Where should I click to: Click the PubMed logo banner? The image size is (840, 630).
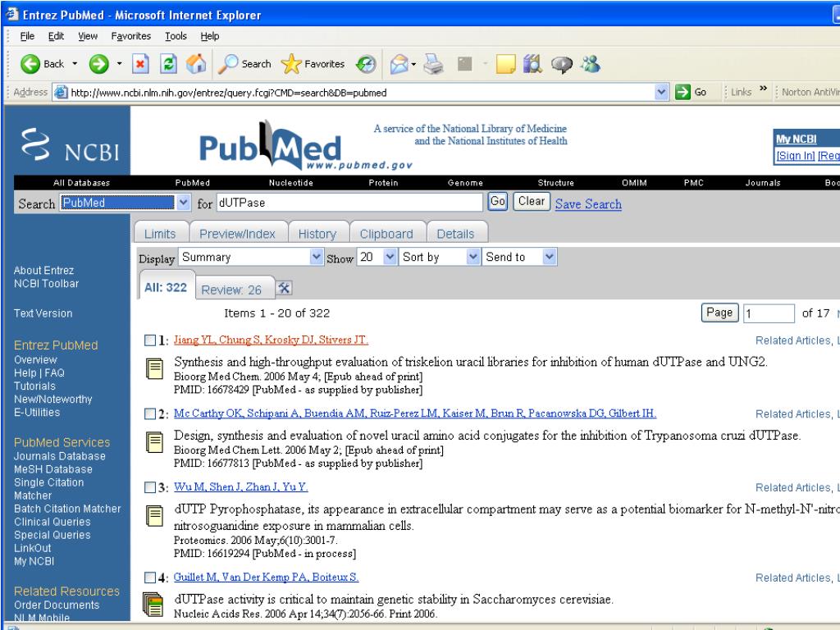(305, 146)
